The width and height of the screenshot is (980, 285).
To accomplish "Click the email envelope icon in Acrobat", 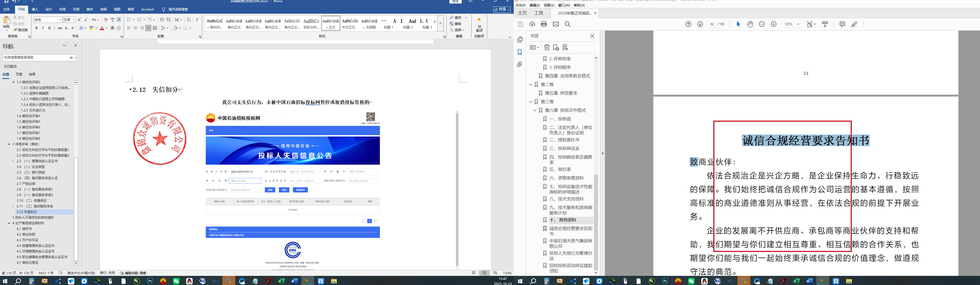I will (x=556, y=24).
